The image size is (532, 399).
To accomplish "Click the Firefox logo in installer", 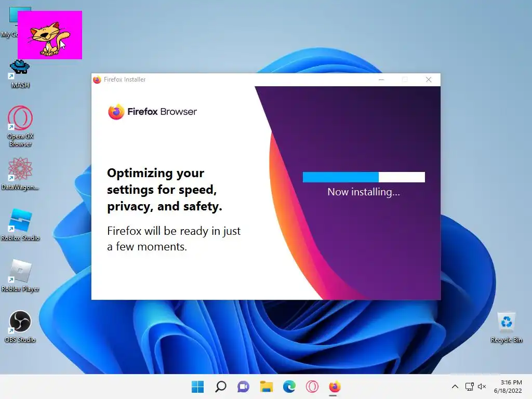I will click(x=116, y=112).
